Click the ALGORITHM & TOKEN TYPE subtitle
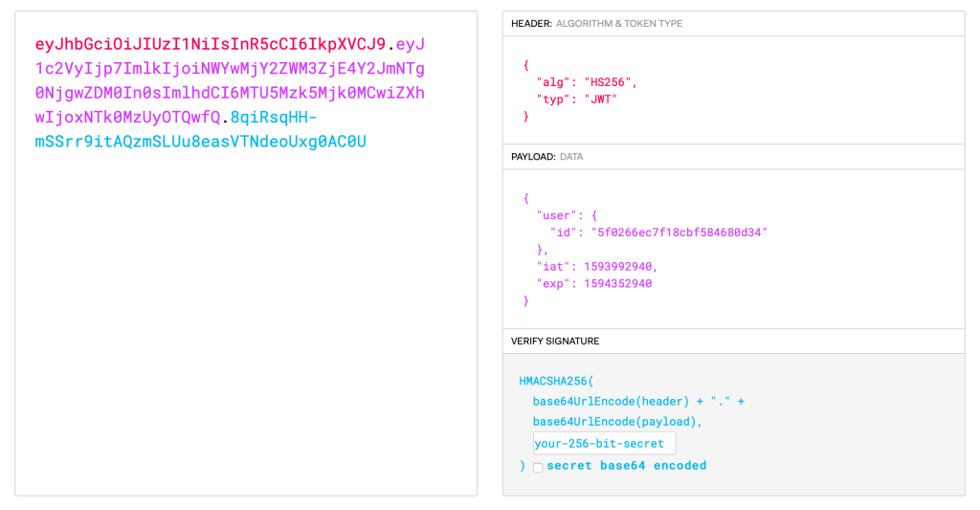Image resolution: width=980 pixels, height=510 pixels. tap(619, 23)
